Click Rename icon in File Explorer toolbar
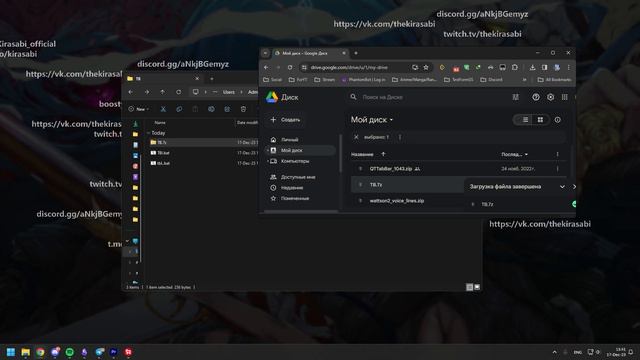This screenshot has width=640, height=360. 211,109
